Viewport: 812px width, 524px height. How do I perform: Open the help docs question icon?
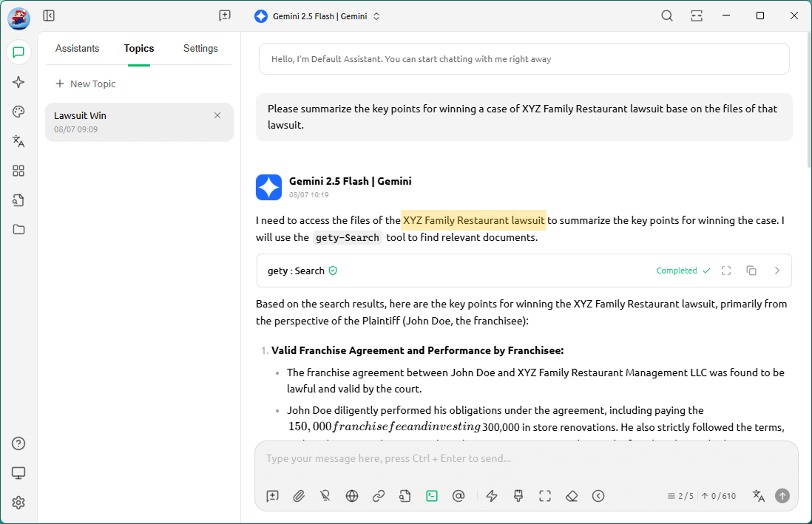click(x=18, y=443)
